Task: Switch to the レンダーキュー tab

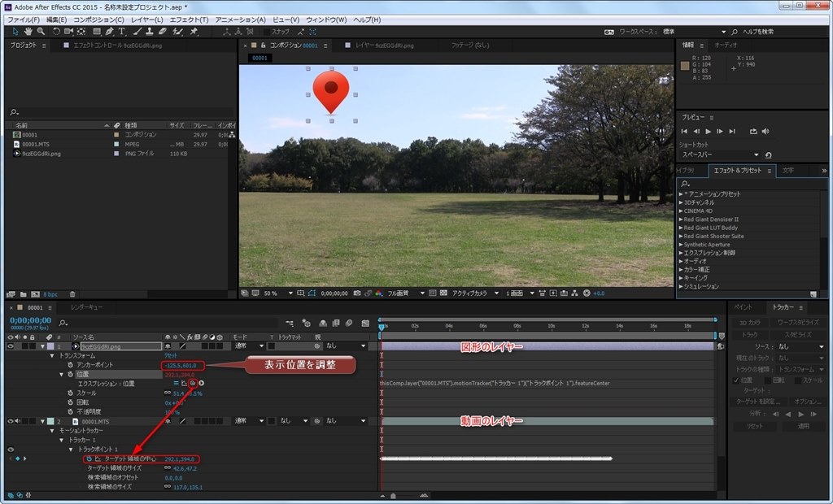Action: (x=86, y=308)
